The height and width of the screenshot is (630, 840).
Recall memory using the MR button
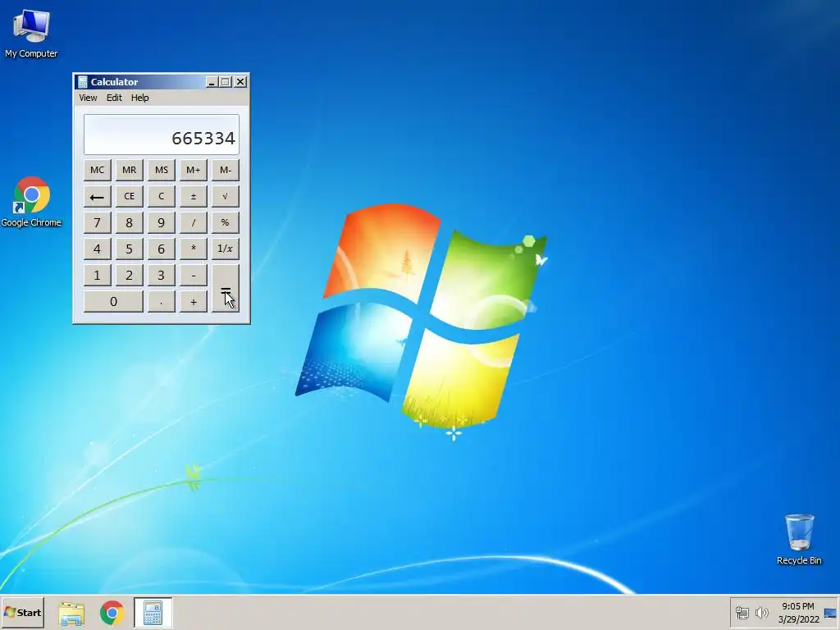129,171
